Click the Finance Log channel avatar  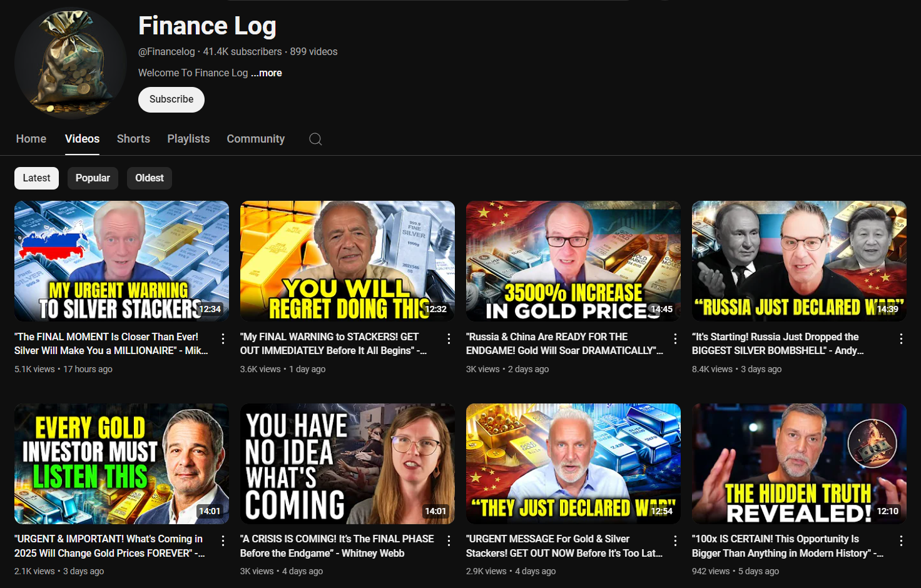point(70,63)
